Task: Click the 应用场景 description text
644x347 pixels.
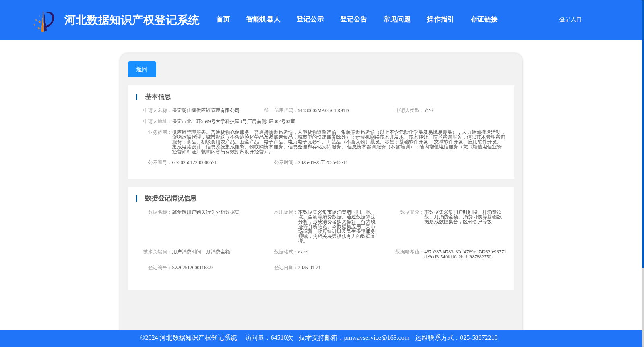Action: point(337,226)
